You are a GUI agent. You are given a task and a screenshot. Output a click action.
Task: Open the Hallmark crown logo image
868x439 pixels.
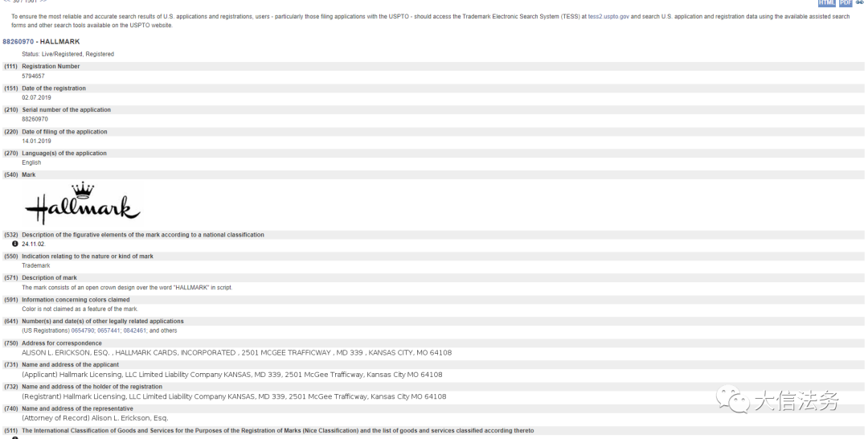(x=83, y=203)
